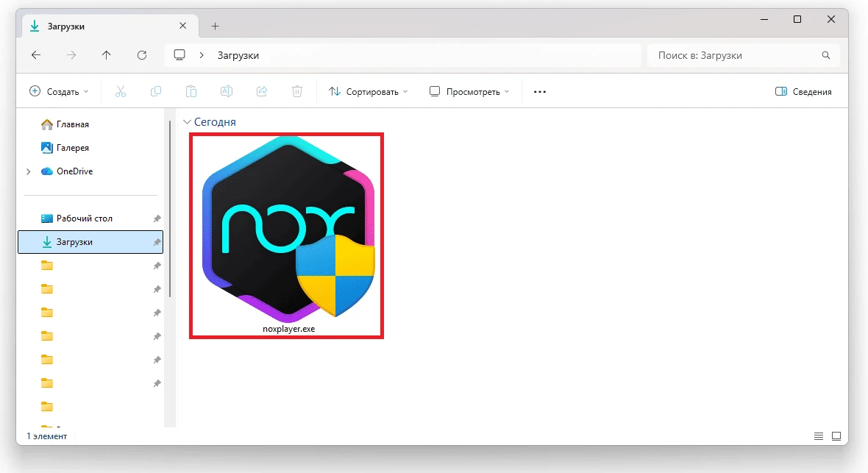868x473 pixels.
Task: Click the Refresh icon in the address bar
Action: coord(140,54)
